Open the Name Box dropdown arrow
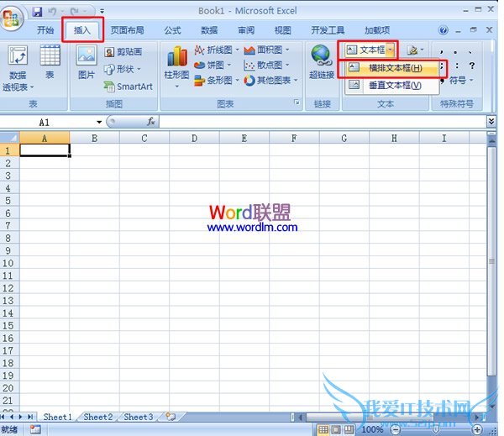This screenshot has height=436, width=504. (99, 122)
